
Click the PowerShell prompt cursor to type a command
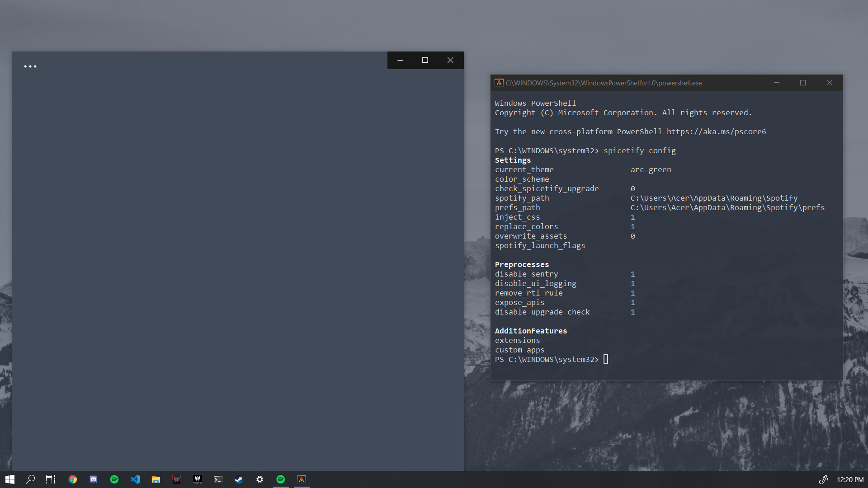(x=606, y=359)
